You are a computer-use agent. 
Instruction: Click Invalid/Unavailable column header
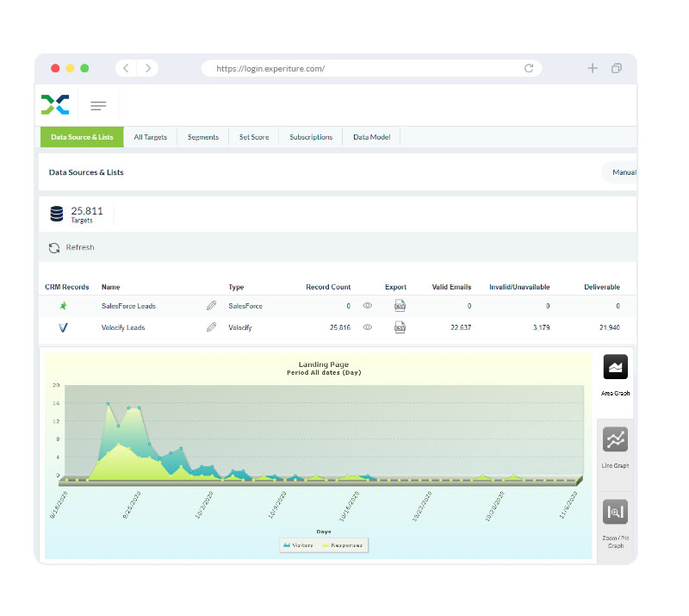(519, 287)
